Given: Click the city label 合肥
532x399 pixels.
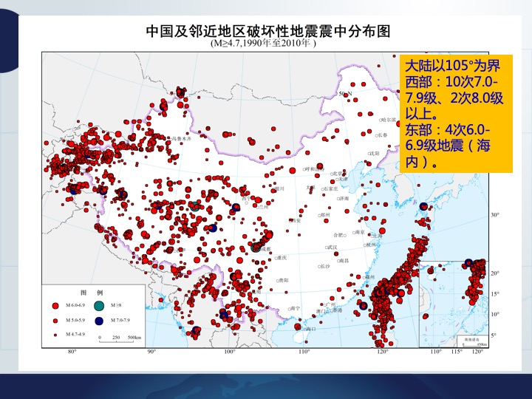Looking at the screenshot, I should (x=338, y=235).
